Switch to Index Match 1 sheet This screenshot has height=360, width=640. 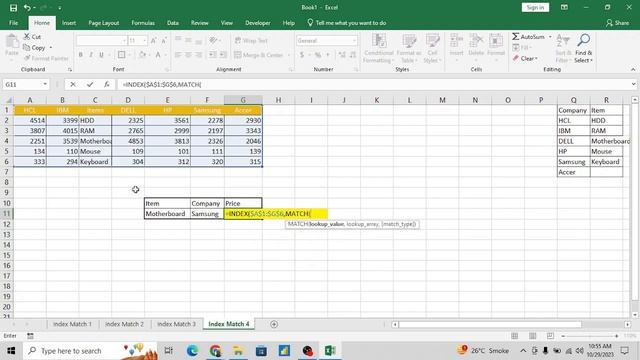pyautogui.click(x=72, y=324)
